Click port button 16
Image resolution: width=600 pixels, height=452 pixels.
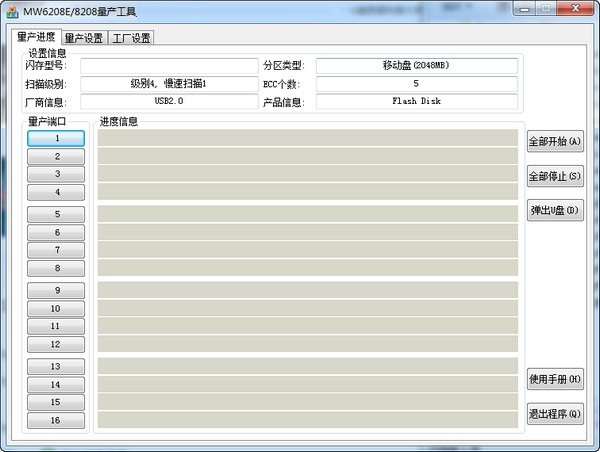click(56, 421)
